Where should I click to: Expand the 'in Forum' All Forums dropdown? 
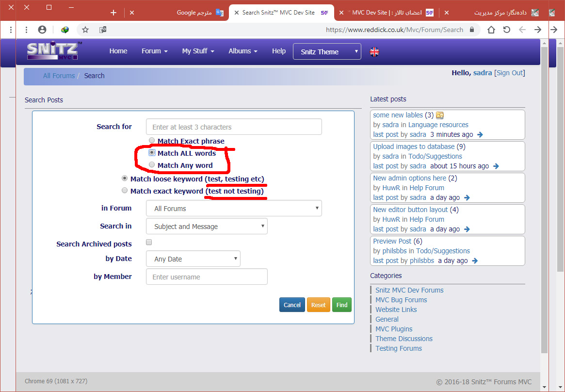point(234,209)
